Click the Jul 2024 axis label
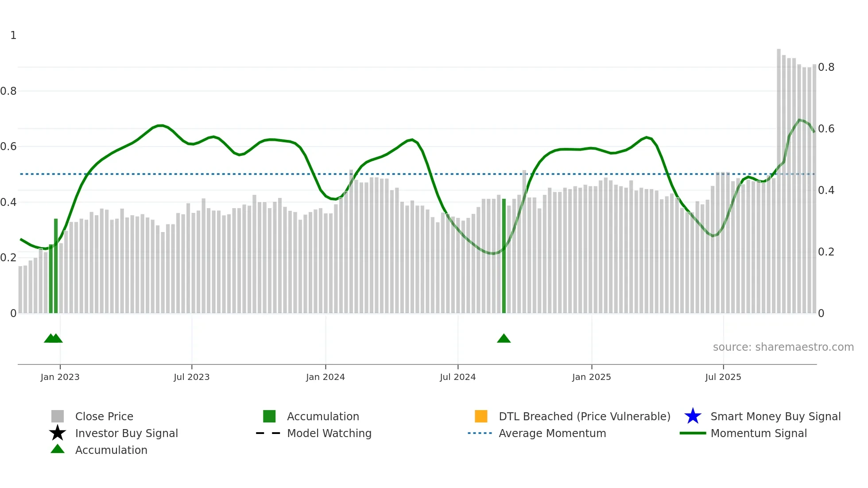Screen dimensions: 868x488 pyautogui.click(x=457, y=377)
